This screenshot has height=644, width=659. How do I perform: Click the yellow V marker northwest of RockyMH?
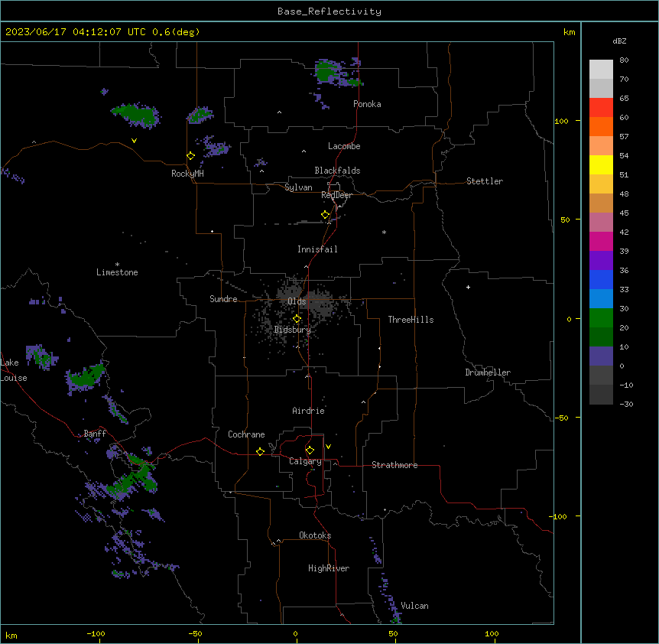click(134, 141)
